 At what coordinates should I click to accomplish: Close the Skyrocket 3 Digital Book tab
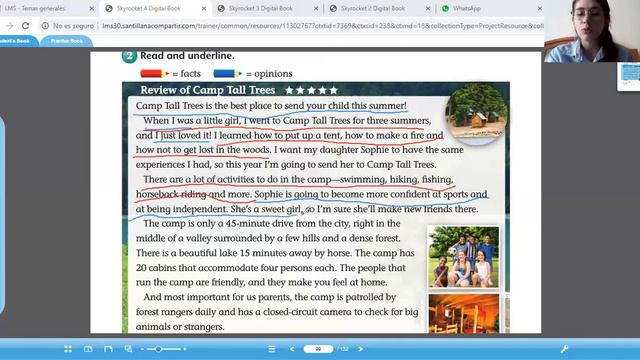316,8
